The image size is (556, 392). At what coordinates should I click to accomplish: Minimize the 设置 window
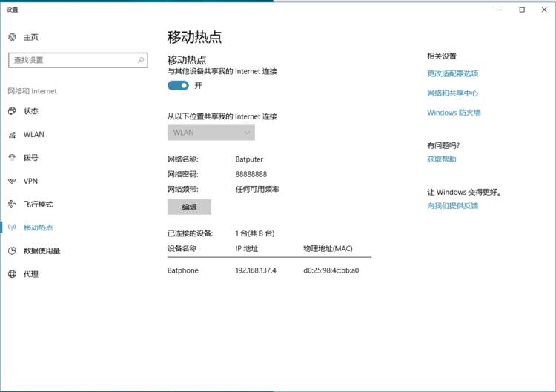(500, 10)
